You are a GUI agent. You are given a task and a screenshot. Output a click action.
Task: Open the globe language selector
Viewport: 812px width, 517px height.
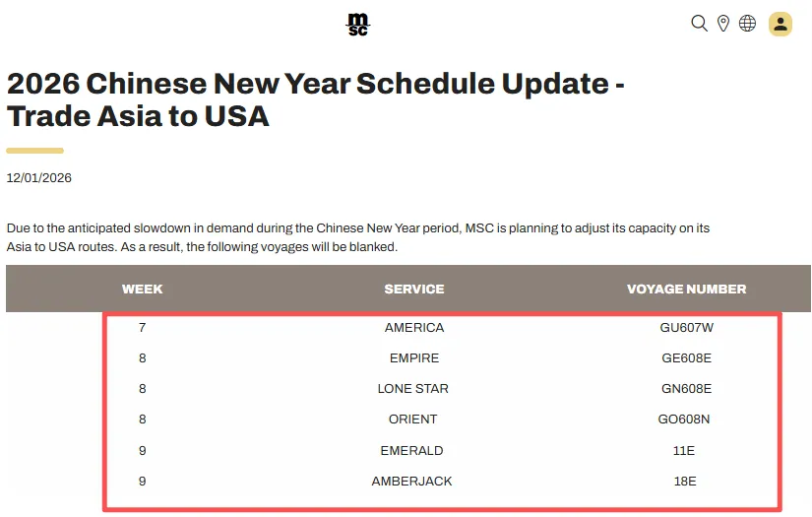click(748, 24)
